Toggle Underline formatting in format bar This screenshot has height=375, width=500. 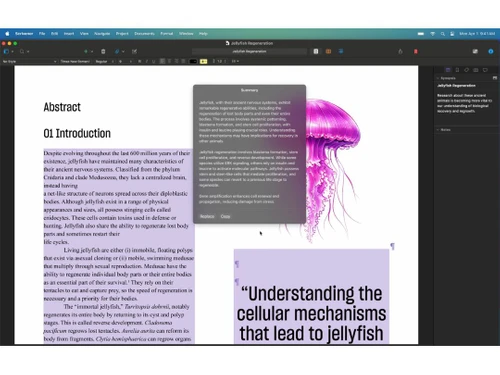(153, 61)
